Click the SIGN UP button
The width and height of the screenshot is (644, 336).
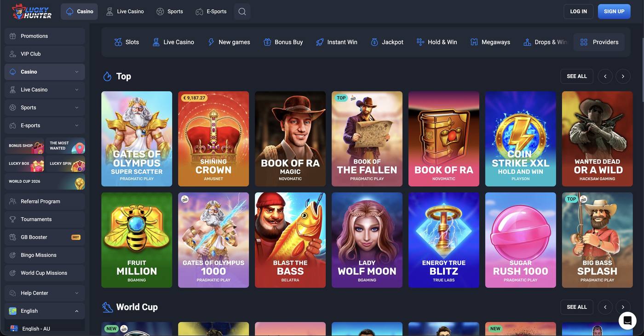click(x=614, y=12)
